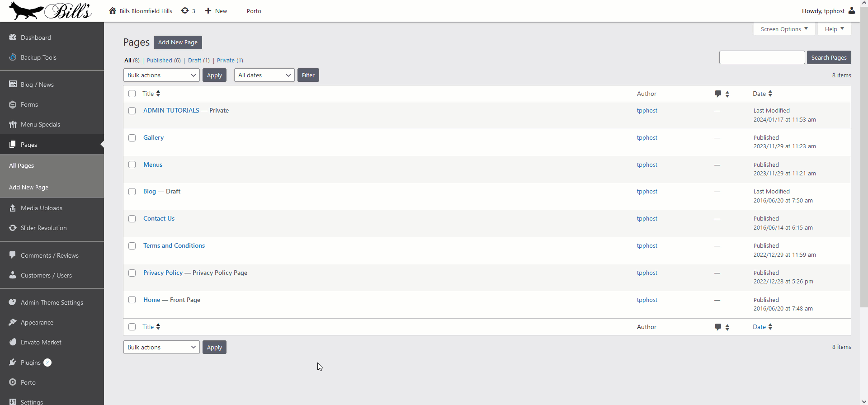868x405 pixels.
Task: Click the Dashboard gauge icon in sidebar
Action: tap(13, 38)
